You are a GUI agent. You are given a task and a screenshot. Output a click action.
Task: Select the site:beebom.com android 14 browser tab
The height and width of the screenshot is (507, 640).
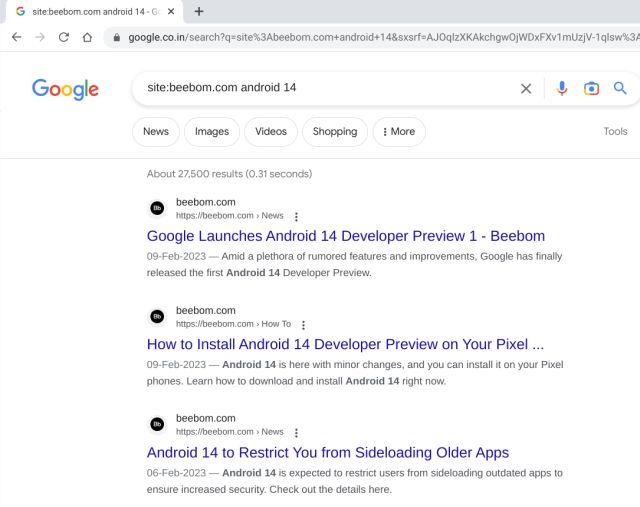coord(94,11)
